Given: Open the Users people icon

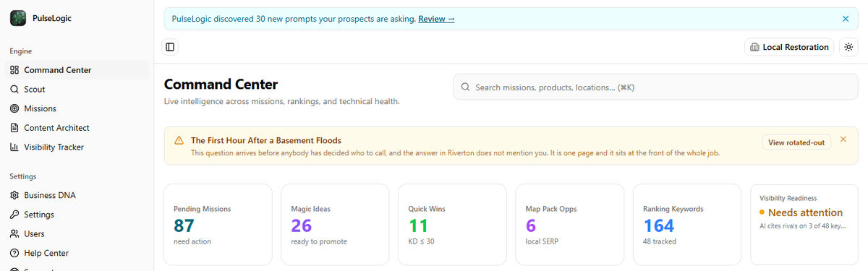Looking at the screenshot, I should coord(14,234).
